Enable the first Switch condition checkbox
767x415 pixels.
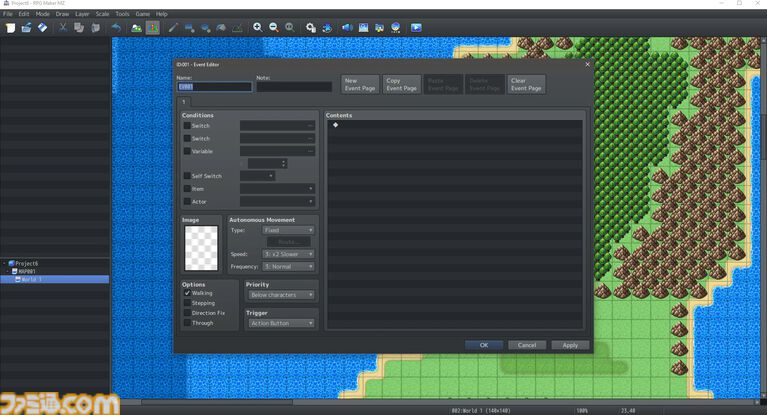[x=187, y=126]
